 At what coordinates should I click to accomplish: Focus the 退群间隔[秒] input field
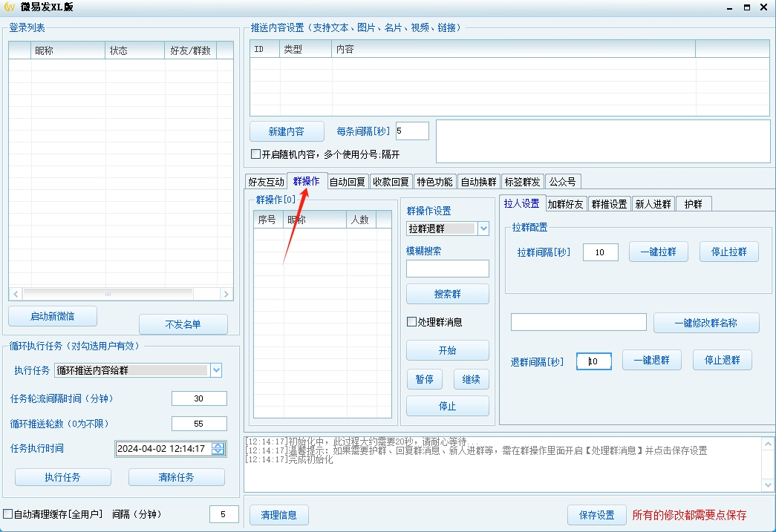(594, 361)
